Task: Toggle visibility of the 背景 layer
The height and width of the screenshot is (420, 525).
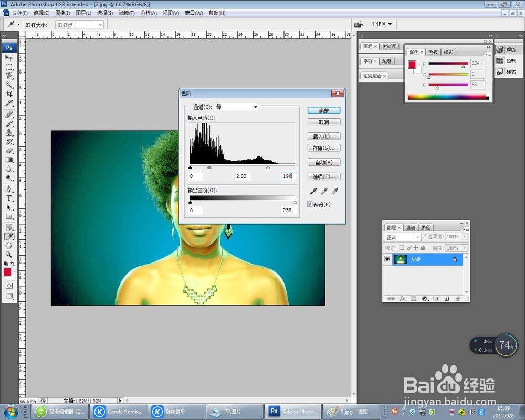Action: click(387, 259)
